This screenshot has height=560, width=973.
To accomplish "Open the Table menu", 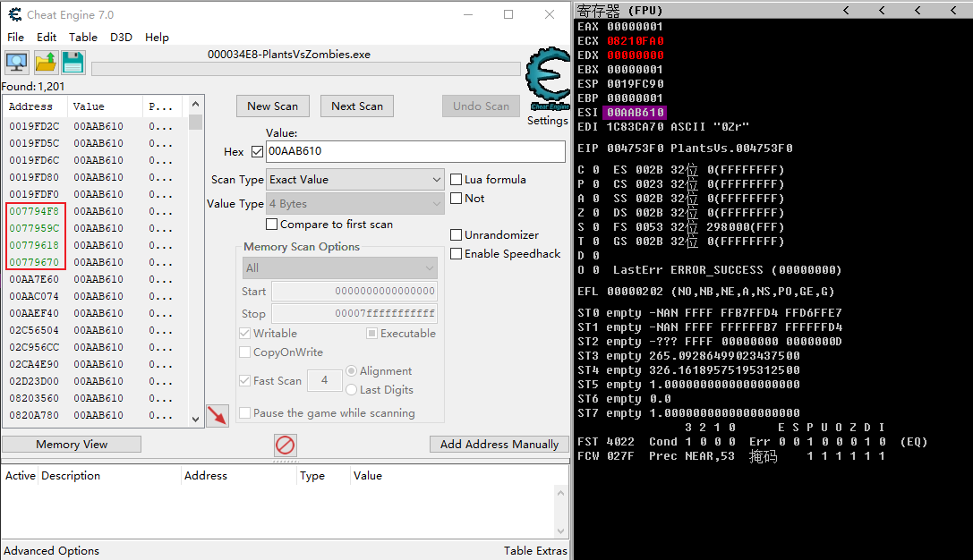I will pyautogui.click(x=83, y=38).
